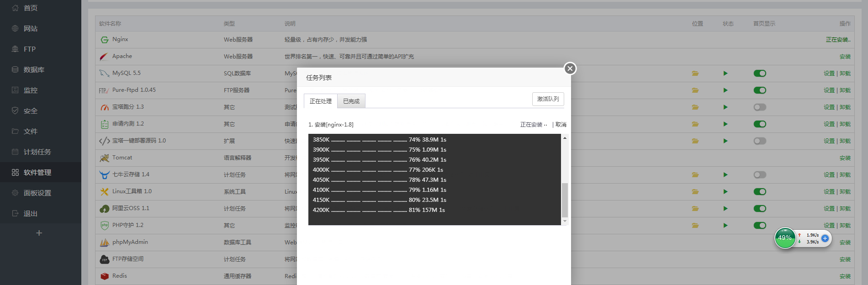Click the Nginx 正在安装 status text

click(838, 40)
